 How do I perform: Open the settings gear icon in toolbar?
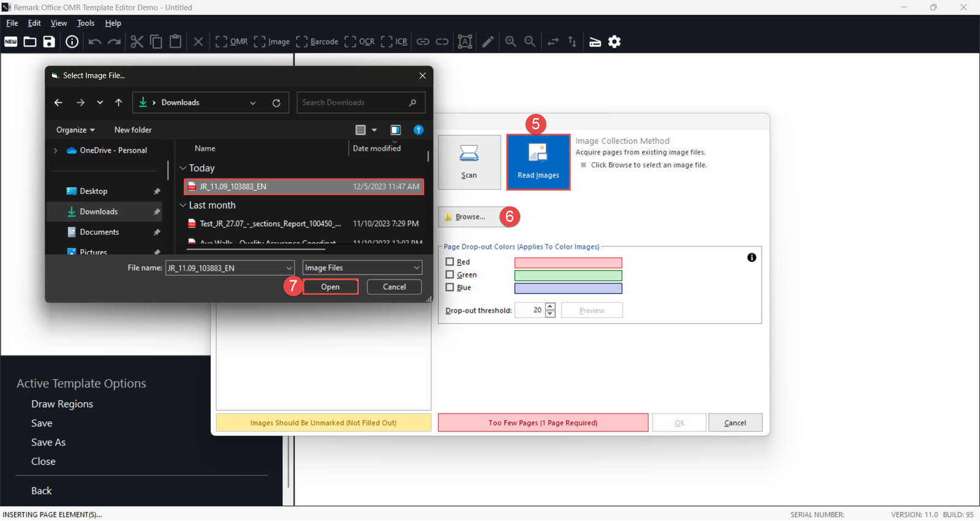click(614, 42)
